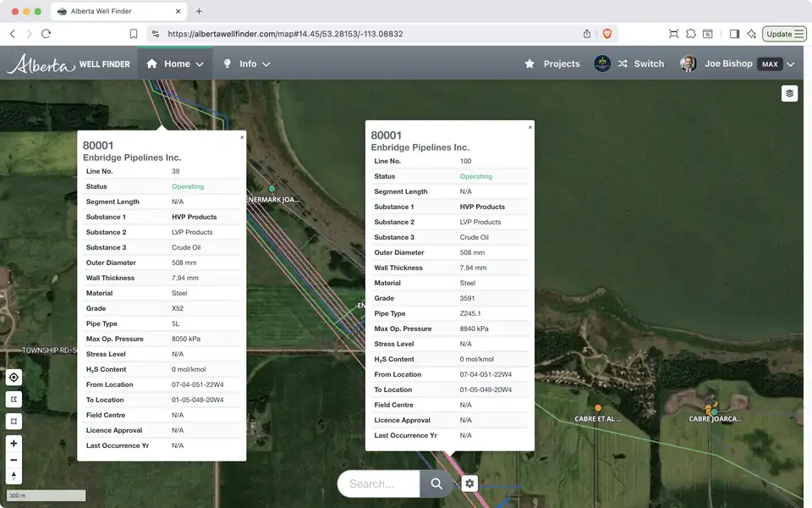Image resolution: width=812 pixels, height=508 pixels.
Task: Click the site settings icon in address bar
Action: [x=156, y=34]
